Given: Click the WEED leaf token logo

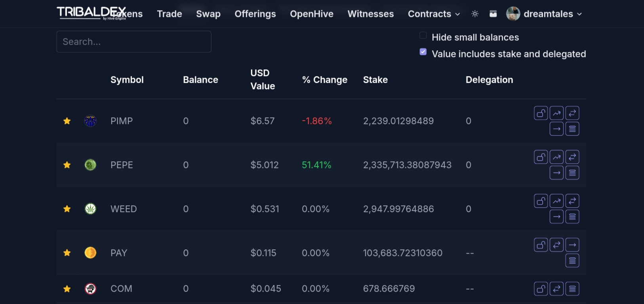Looking at the screenshot, I should [90, 209].
